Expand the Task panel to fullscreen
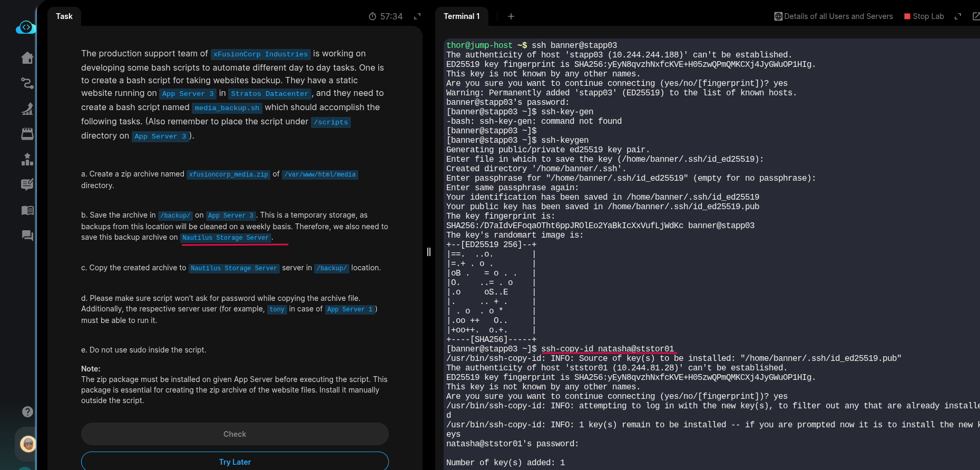980x470 pixels. 417,16
